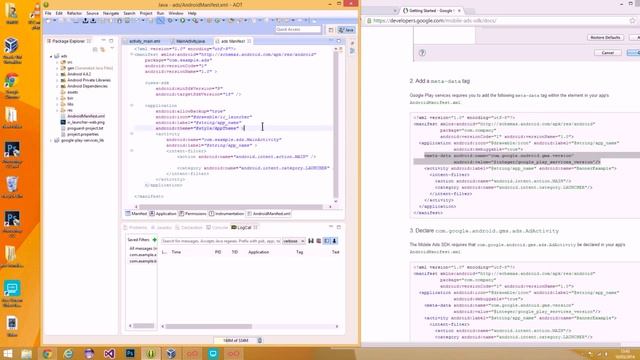640x360 pixels.
Task: Click the help question mark icon in browser
Action: (422, 53)
